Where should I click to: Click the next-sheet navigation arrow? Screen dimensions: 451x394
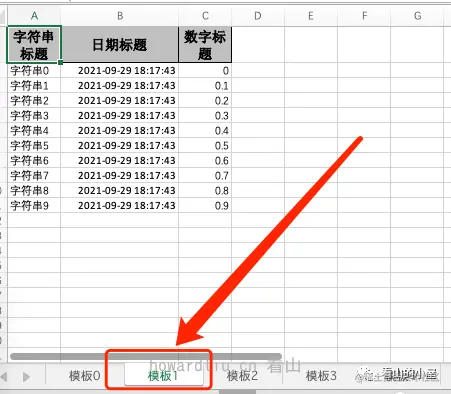click(x=26, y=377)
